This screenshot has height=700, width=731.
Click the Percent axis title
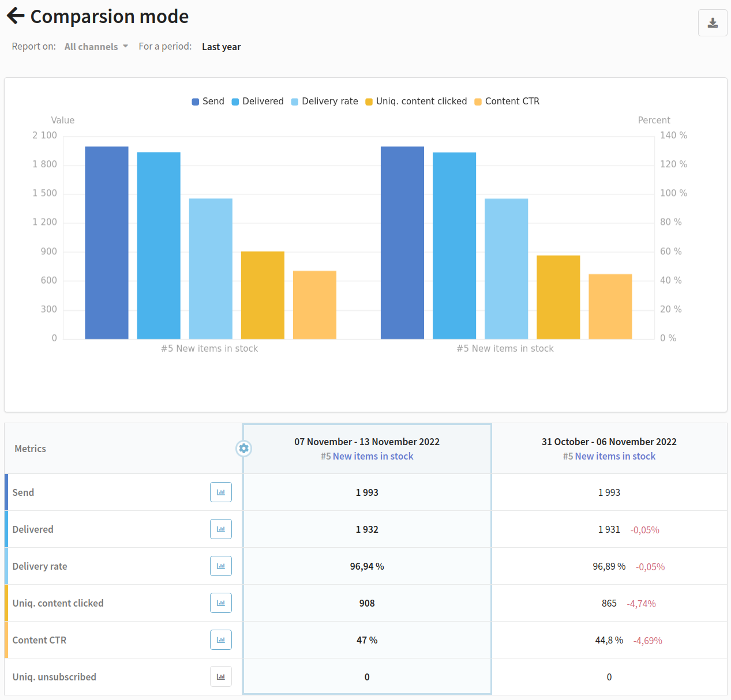point(654,120)
